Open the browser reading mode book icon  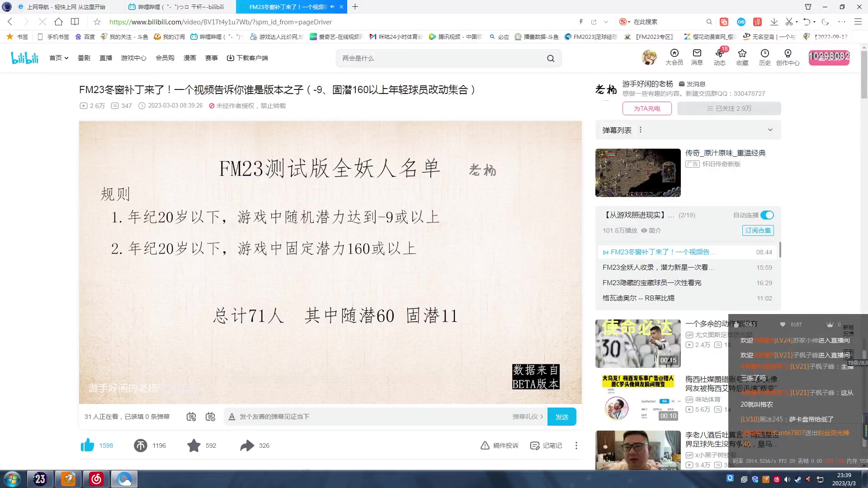pyautogui.click(x=75, y=22)
